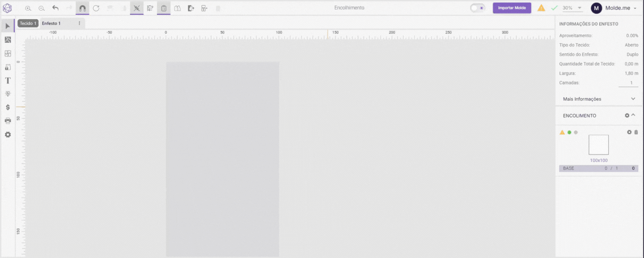Collapse the ENCOLIMENTO panel
Viewport: 644px width, 258px height.
633,116
